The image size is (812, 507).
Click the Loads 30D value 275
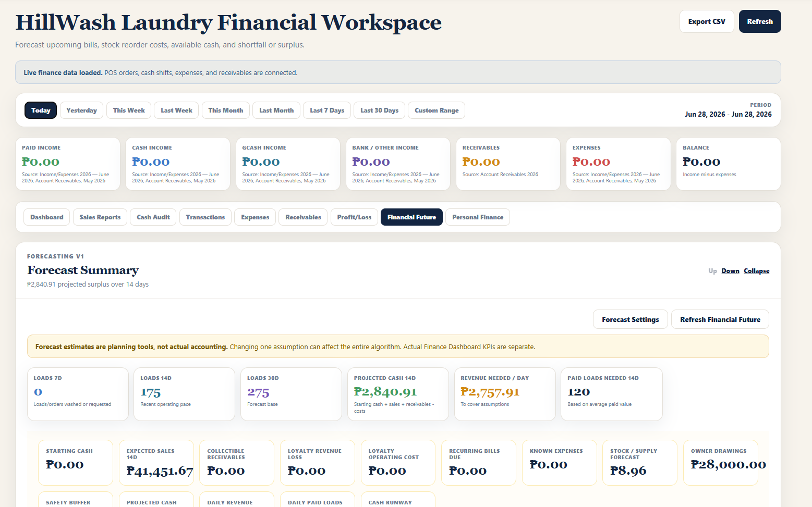point(258,392)
